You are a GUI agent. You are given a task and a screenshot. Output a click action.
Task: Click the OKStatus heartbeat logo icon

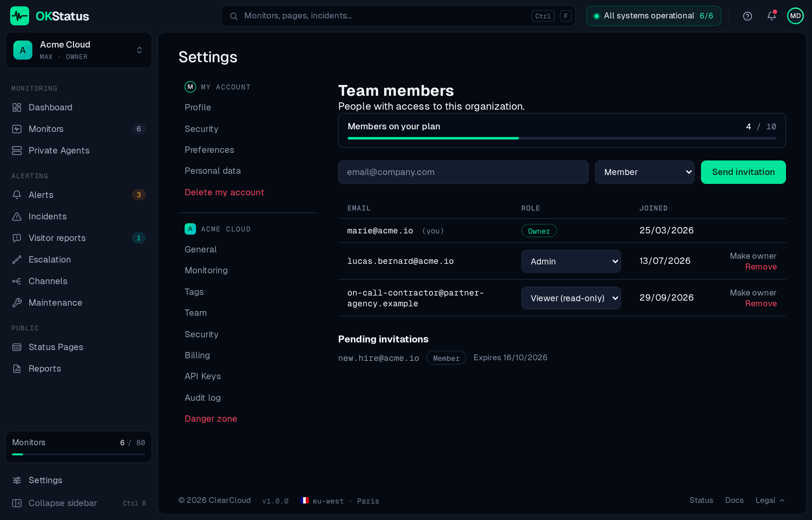click(20, 16)
